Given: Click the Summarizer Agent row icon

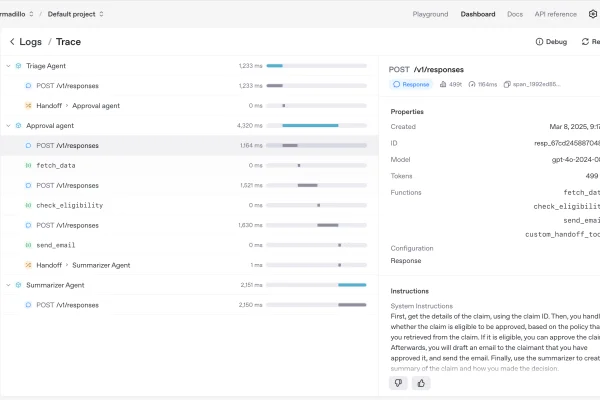Looking at the screenshot, I should (x=18, y=285).
